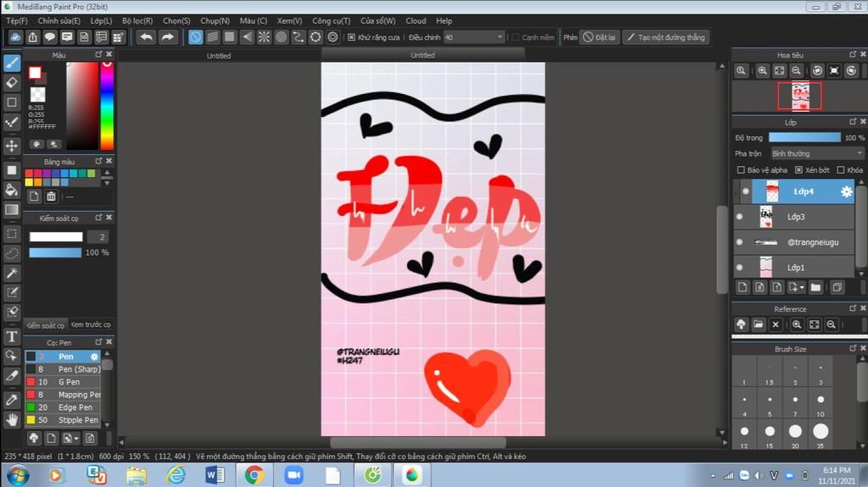Click the export/share icon in the toolbar

33,37
